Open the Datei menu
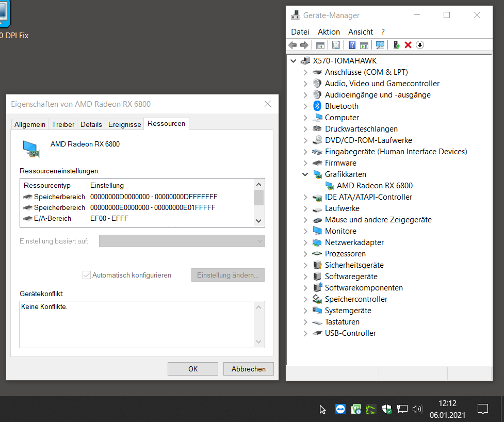Viewport: 504px width, 422px height. pyautogui.click(x=300, y=32)
